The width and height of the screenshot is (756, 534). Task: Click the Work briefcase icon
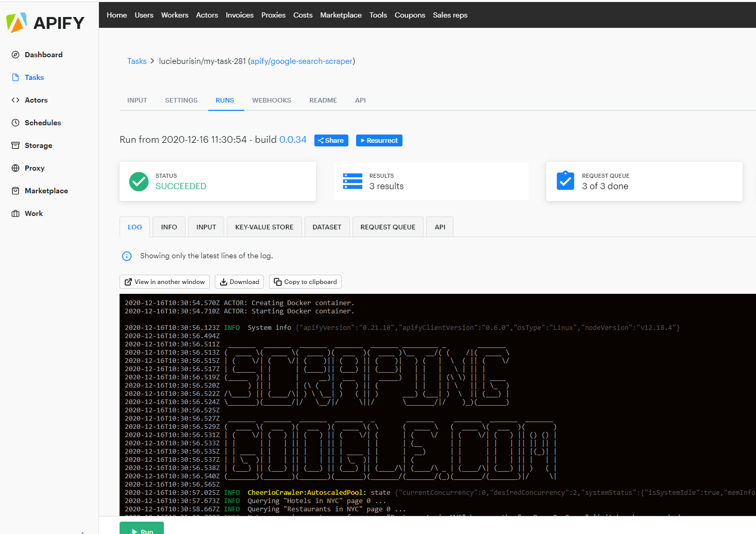[15, 213]
